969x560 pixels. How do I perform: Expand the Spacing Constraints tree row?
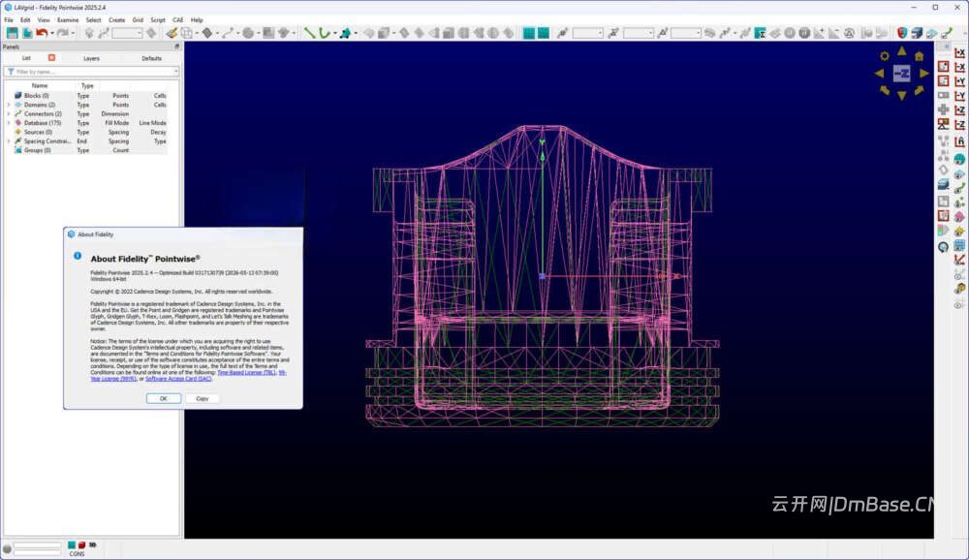pos(9,141)
